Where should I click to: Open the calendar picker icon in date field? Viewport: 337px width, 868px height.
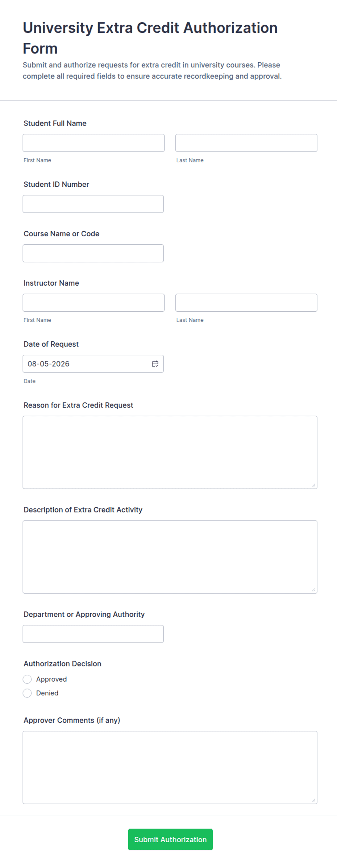(x=155, y=364)
